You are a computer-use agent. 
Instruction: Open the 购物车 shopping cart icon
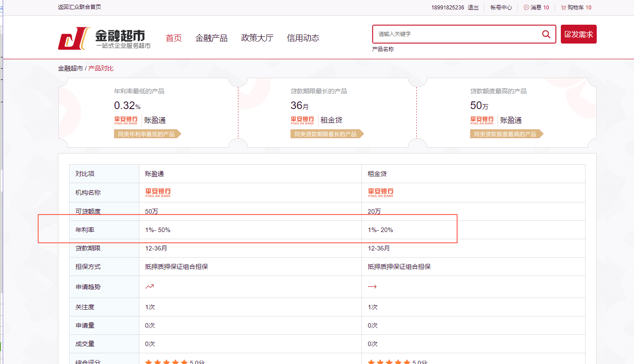click(564, 8)
